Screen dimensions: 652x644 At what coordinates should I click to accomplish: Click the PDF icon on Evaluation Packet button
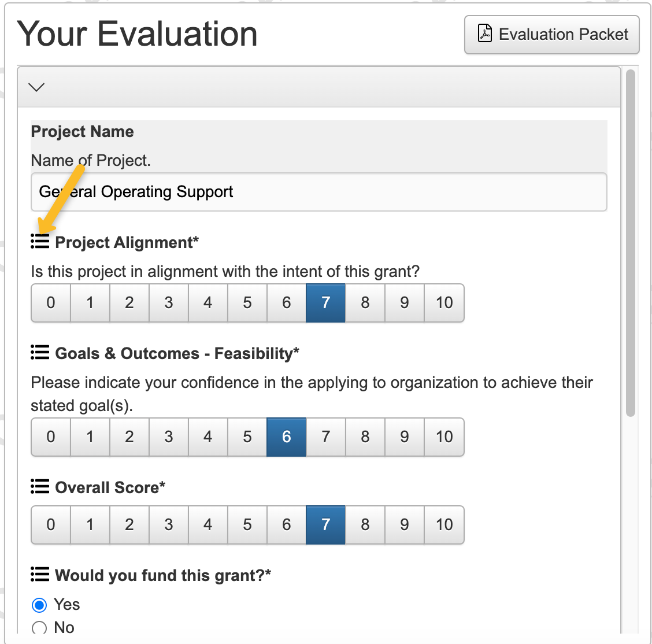[x=484, y=34]
